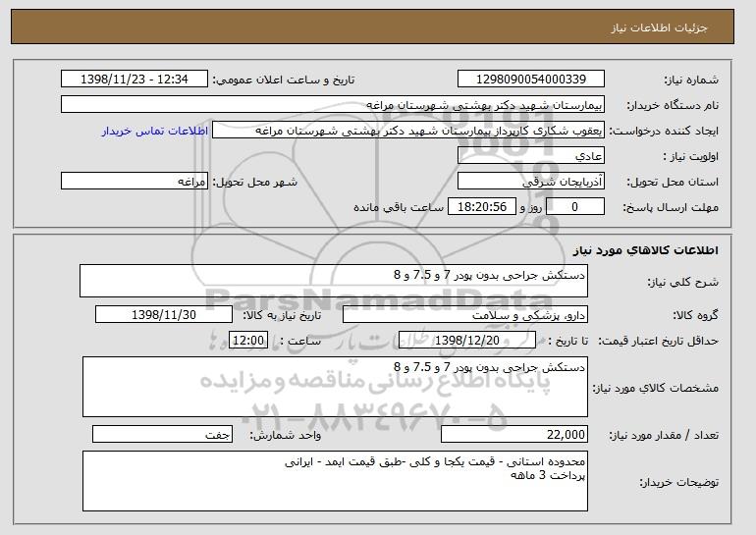Image resolution: width=756 pixels, height=535 pixels.
Task: Click the note text پرداخت 3 ماهه
Action: click(548, 476)
